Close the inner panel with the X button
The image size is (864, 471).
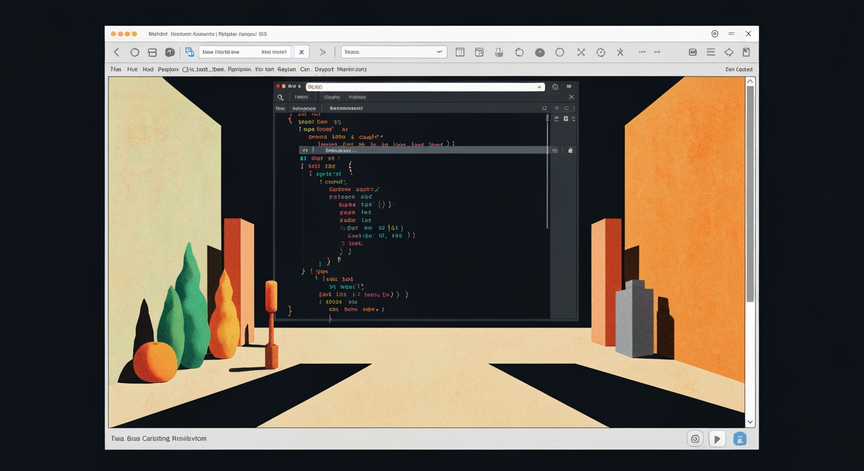[571, 97]
